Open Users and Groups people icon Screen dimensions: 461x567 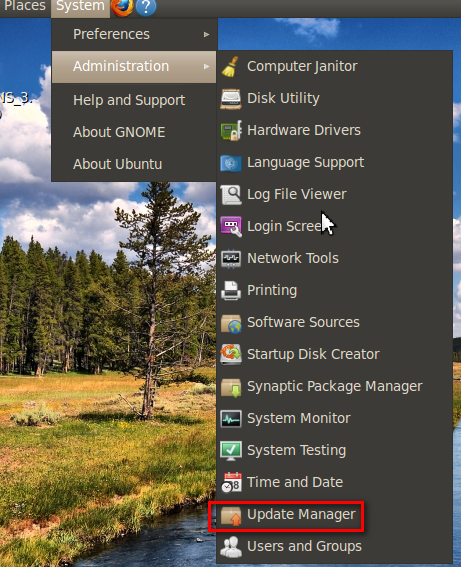tap(231, 546)
